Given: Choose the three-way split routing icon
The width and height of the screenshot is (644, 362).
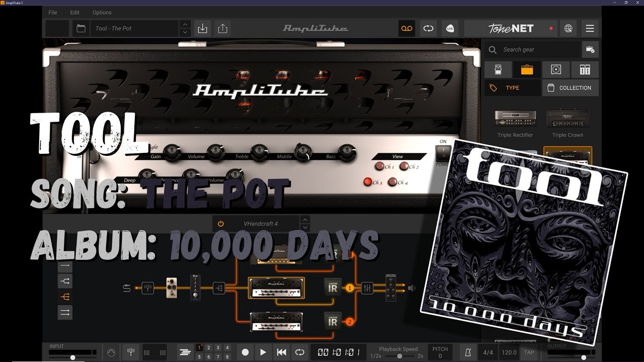Looking at the screenshot, I should tap(65, 297).
